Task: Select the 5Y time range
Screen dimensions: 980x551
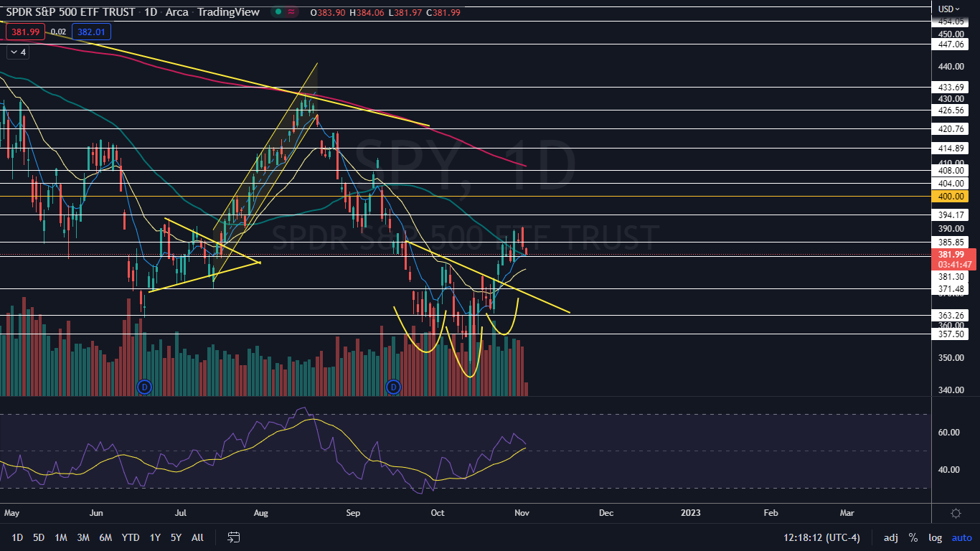Action: (x=176, y=537)
